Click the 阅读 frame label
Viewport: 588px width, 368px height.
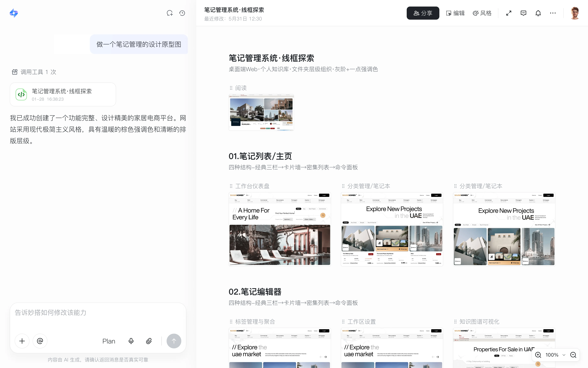[241, 88]
